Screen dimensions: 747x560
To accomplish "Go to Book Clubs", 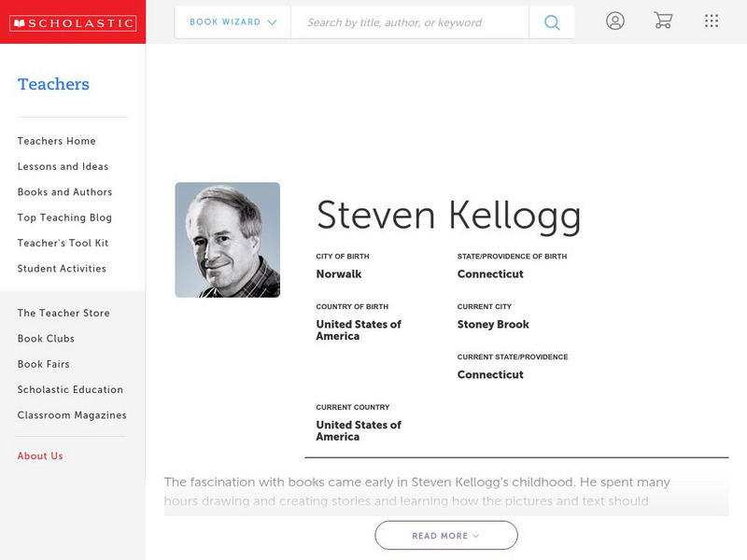I will pos(46,339).
